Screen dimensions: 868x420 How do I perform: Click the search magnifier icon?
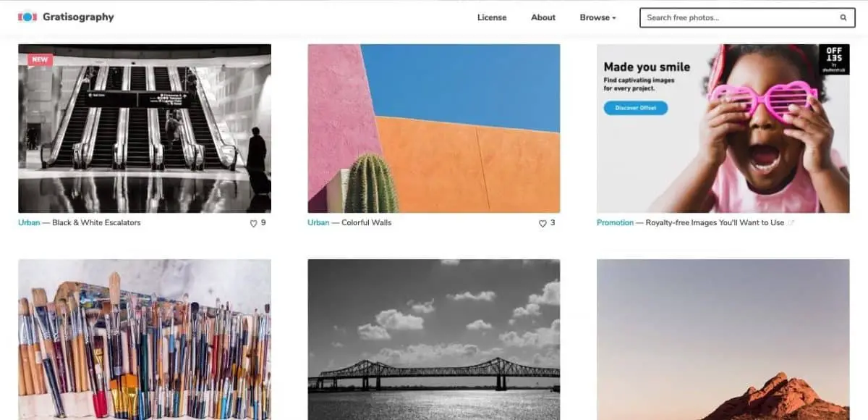pyautogui.click(x=843, y=17)
